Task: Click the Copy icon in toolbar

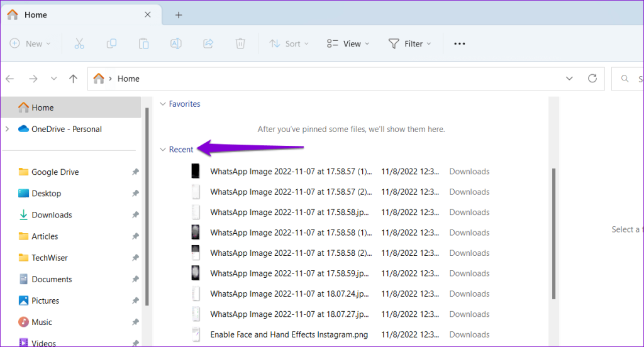Action: tap(111, 43)
